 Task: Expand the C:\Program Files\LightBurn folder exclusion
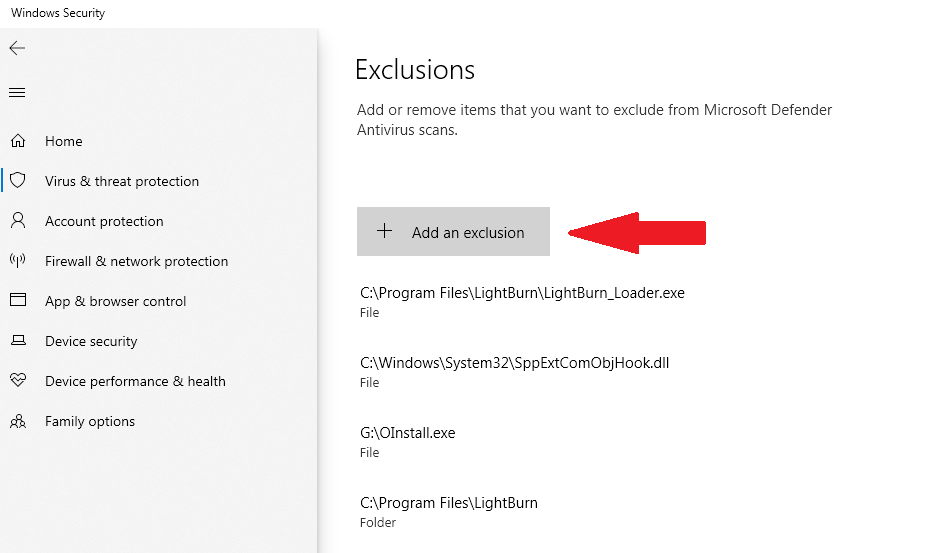[x=448, y=512]
